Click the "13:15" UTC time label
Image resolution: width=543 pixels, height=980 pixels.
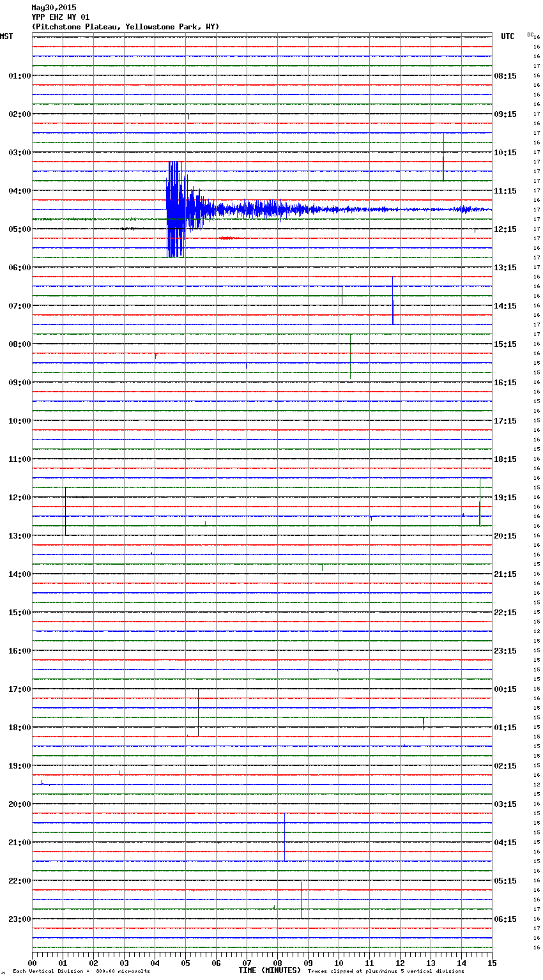(505, 268)
